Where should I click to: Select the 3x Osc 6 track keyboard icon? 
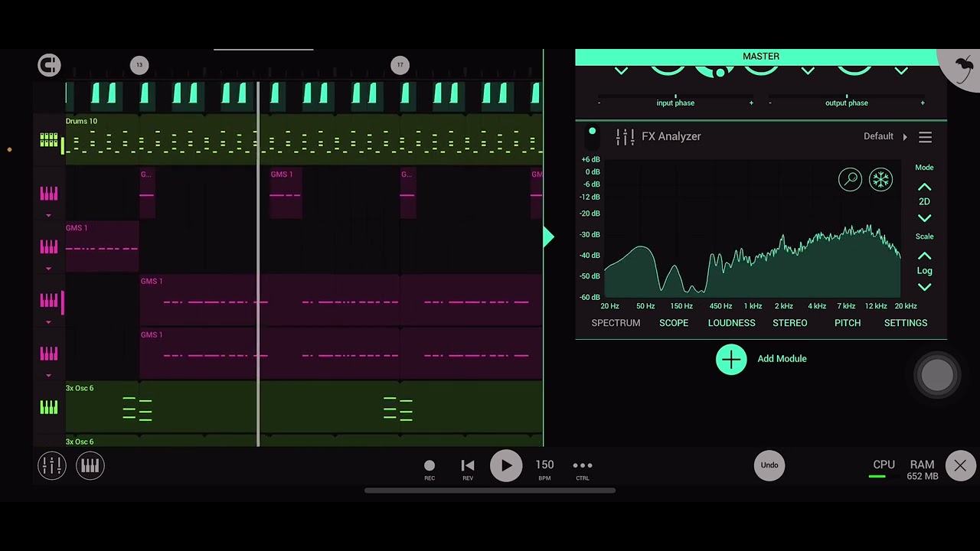(49, 407)
